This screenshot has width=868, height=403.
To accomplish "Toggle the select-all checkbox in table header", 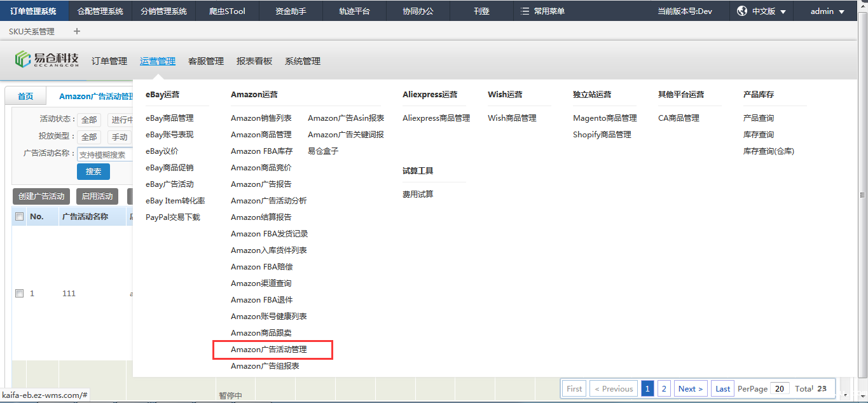I will tap(20, 217).
